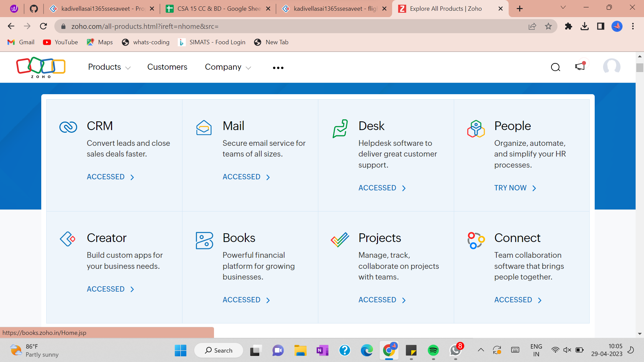Click the Zoho Connect product icon

[476, 240]
